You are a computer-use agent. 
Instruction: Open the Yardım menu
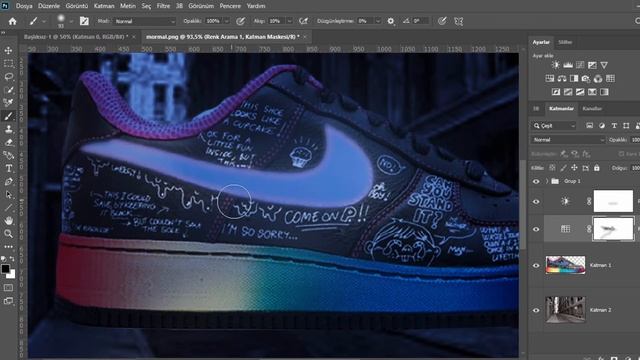[256, 6]
